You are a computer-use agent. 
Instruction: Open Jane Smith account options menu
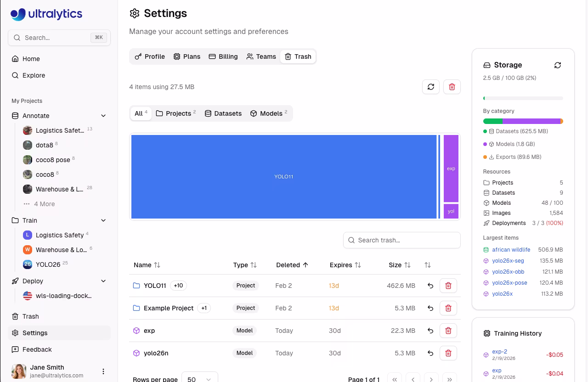point(103,371)
